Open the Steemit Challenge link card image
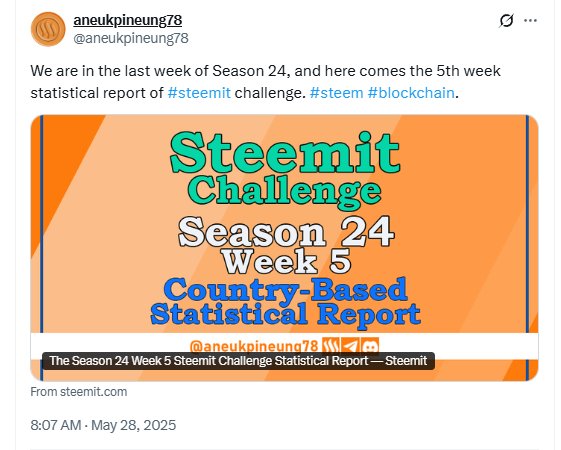The height and width of the screenshot is (450, 561). (284, 248)
